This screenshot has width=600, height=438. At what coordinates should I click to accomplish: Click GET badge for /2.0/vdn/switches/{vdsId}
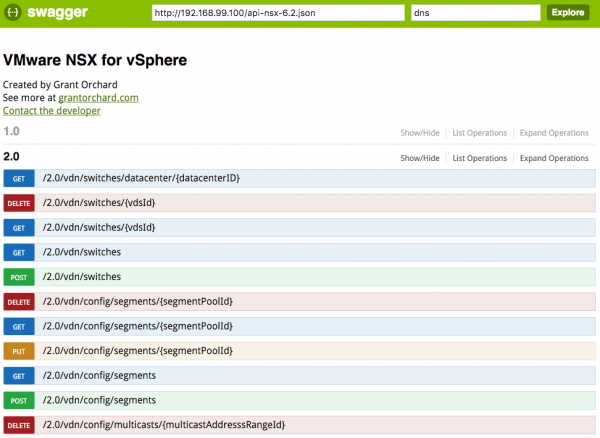[19, 228]
